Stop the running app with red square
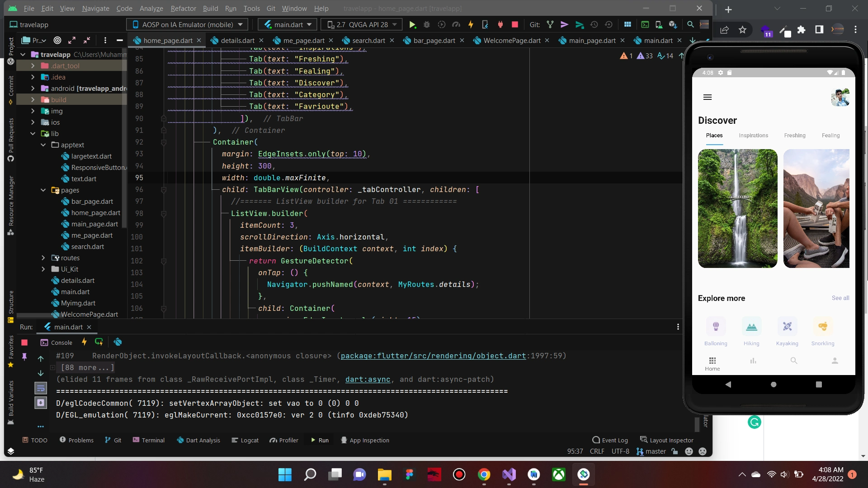This screenshot has height=488, width=868. point(514,25)
